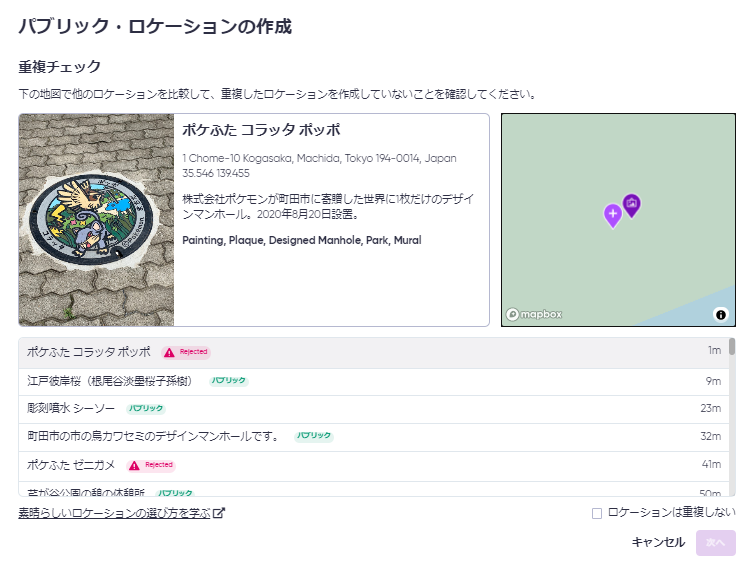Click the Rejected warning badge on ポケふた ゼニガメ row
Viewport: 754px width, 565px height.
pos(151,465)
